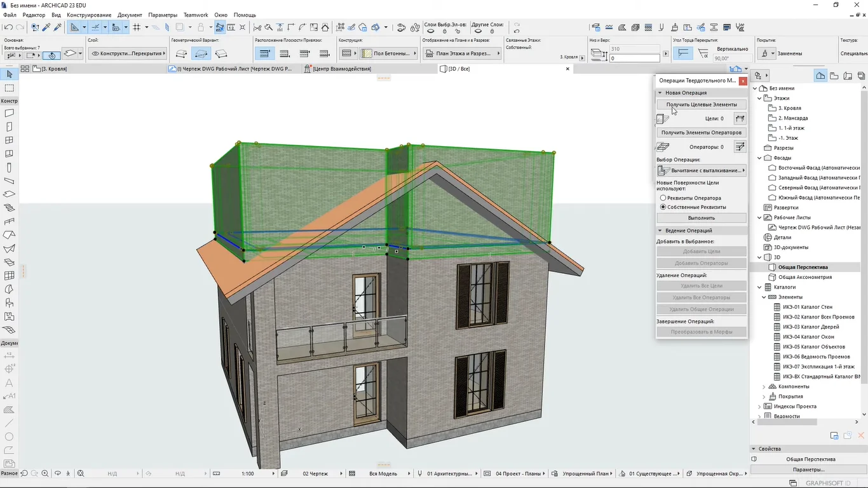Image resolution: width=868 pixels, height=488 pixels.
Task: Click the Undo arrow icon
Action: tap(8, 27)
